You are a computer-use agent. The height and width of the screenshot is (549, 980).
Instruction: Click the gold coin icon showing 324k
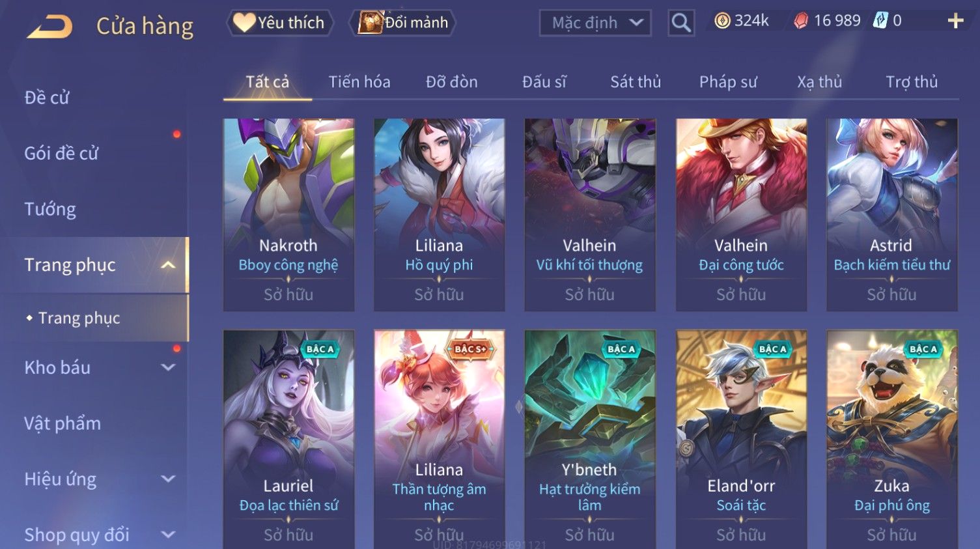coord(722,21)
